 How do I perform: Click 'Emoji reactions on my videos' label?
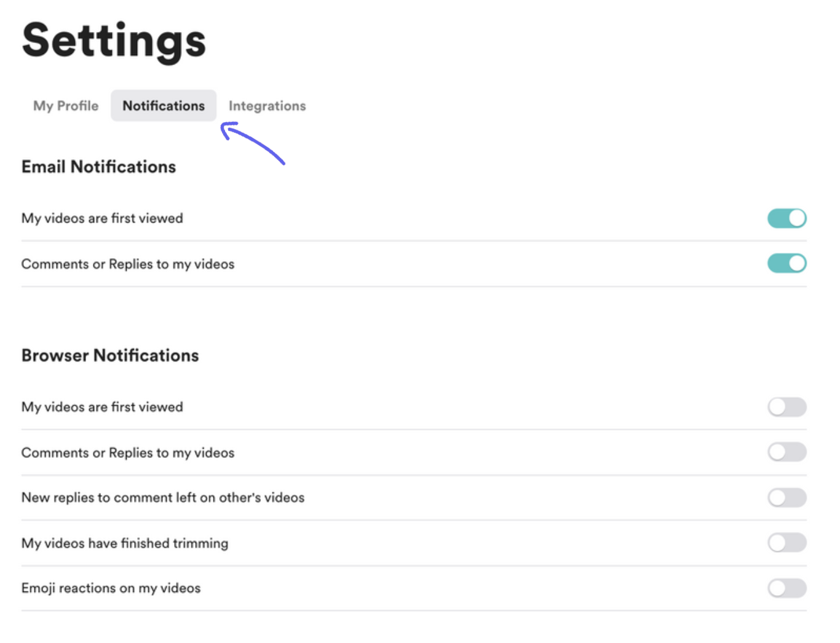(x=111, y=588)
